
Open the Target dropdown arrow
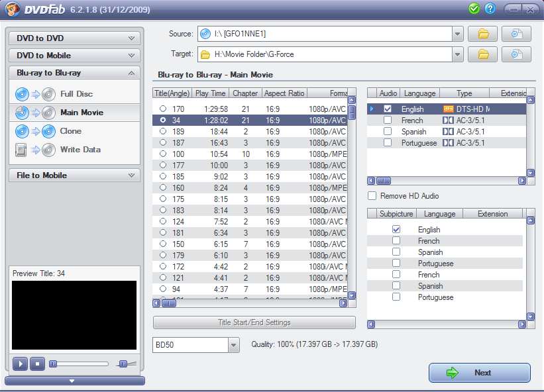[458, 54]
